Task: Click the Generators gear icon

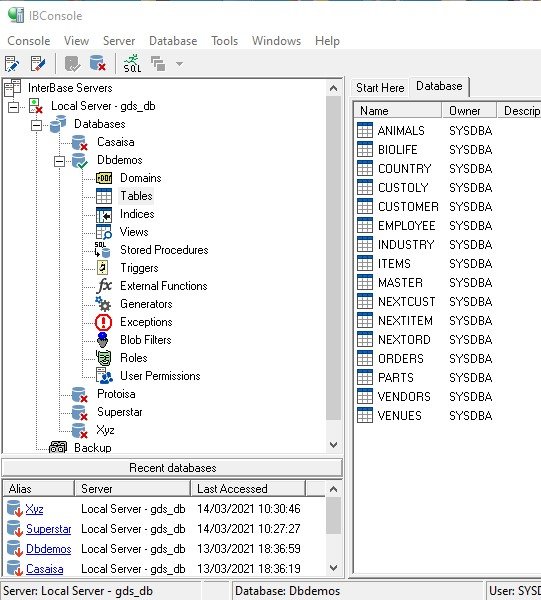Action: [103, 303]
